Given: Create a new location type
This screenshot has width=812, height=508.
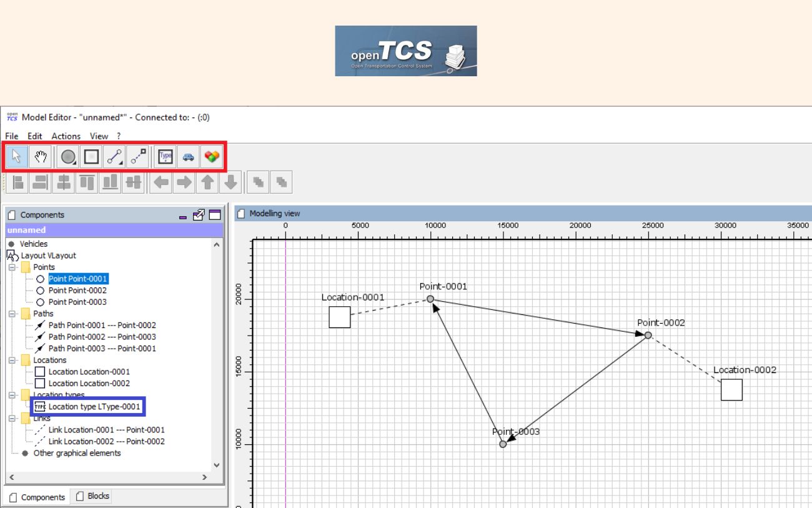Looking at the screenshot, I should (165, 157).
